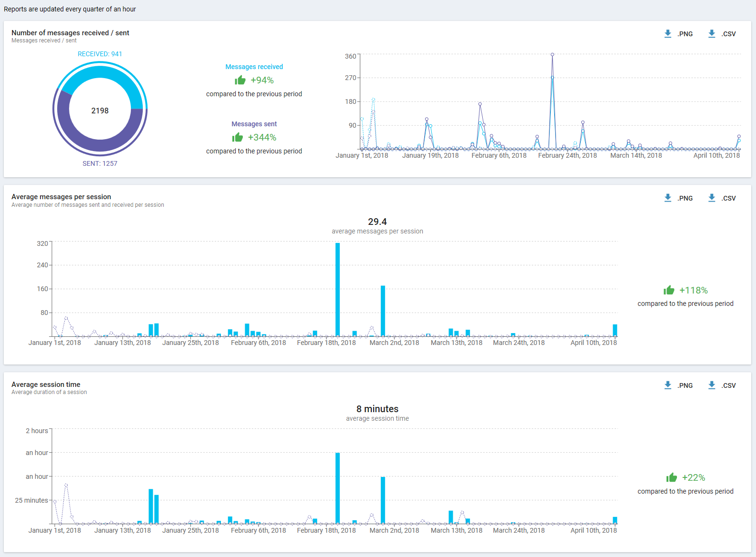Image resolution: width=756 pixels, height=557 pixels.
Task: Click the thumbs-up icon next to +344%
Action: pyautogui.click(x=238, y=137)
